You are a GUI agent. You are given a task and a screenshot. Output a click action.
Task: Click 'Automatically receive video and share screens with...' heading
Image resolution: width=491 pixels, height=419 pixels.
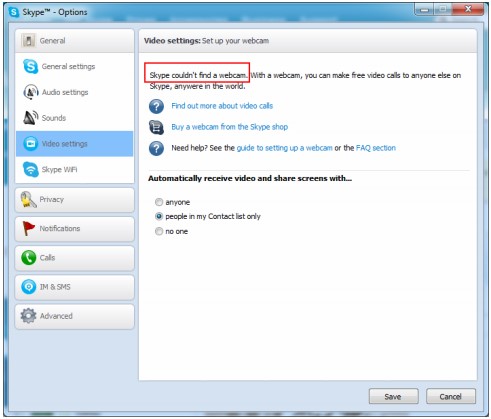tap(250, 178)
